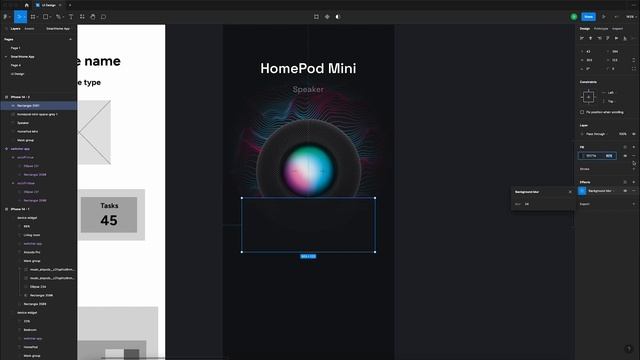The width and height of the screenshot is (640, 360).
Task: Toggle constrain proportions lock
Action: pos(633,60)
